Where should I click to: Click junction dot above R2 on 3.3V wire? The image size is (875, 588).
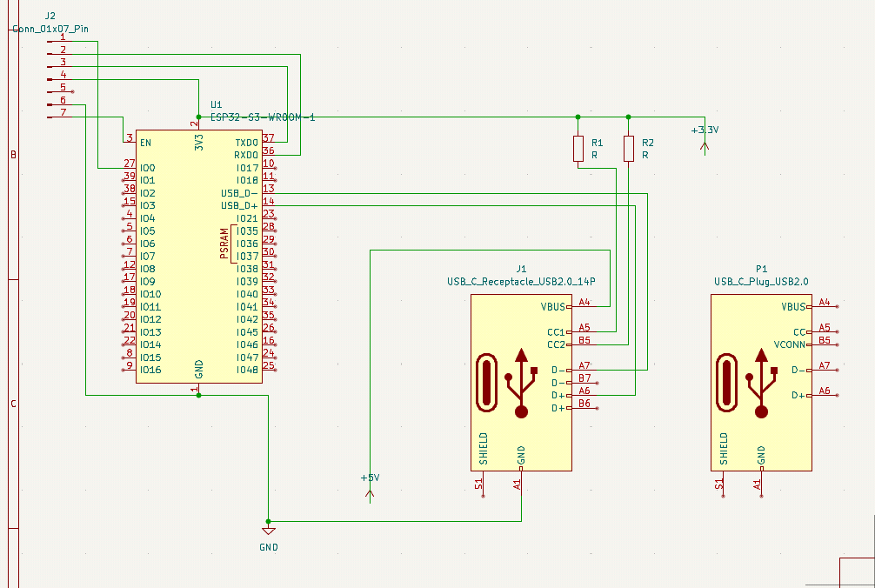click(x=628, y=117)
